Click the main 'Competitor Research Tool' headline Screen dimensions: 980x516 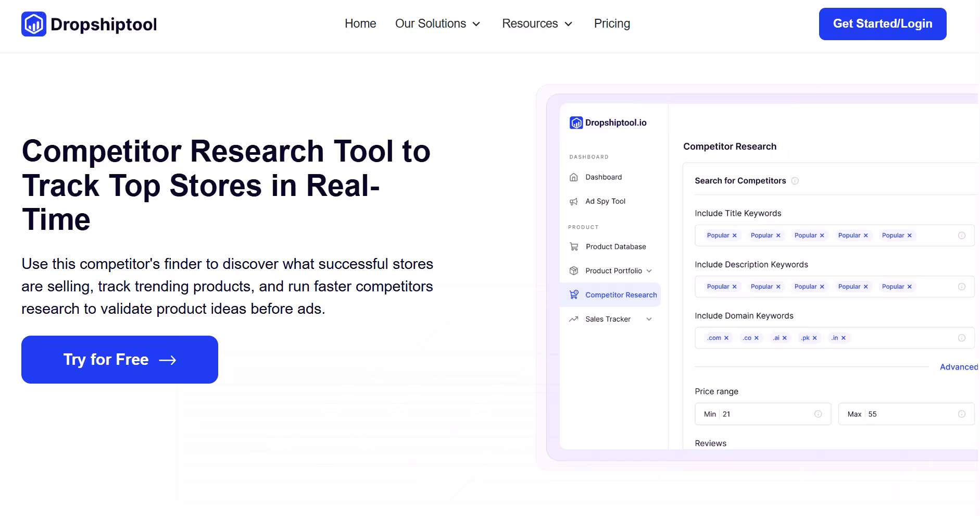(x=227, y=185)
